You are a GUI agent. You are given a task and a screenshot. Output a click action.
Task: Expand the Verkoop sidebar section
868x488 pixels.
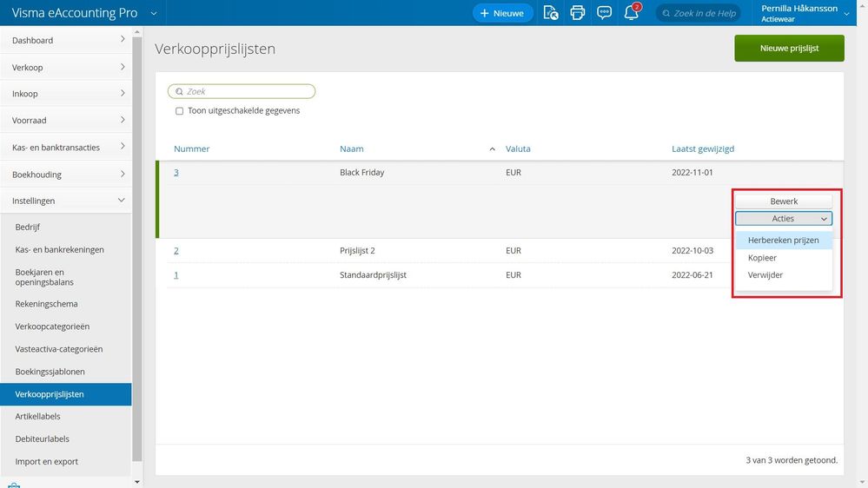click(x=65, y=67)
